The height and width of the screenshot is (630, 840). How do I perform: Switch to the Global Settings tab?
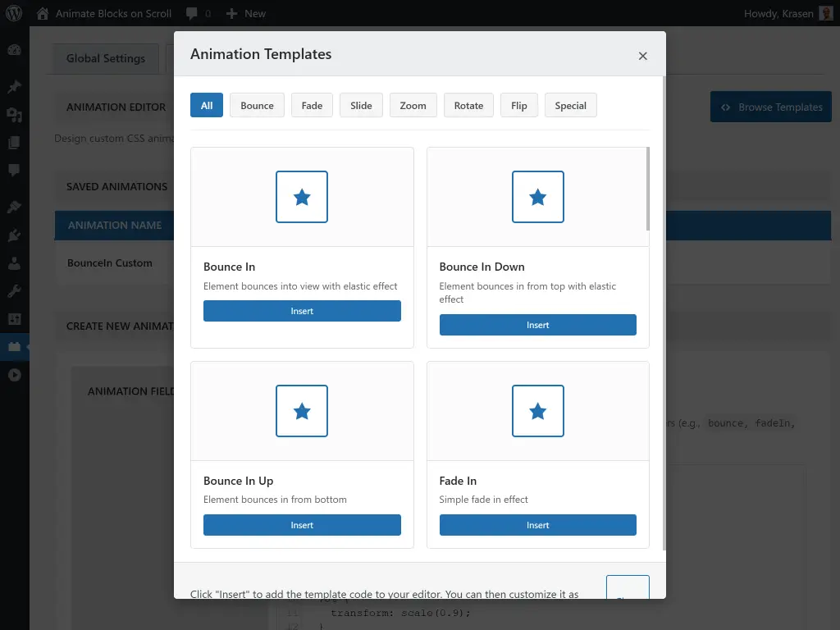[x=107, y=58]
